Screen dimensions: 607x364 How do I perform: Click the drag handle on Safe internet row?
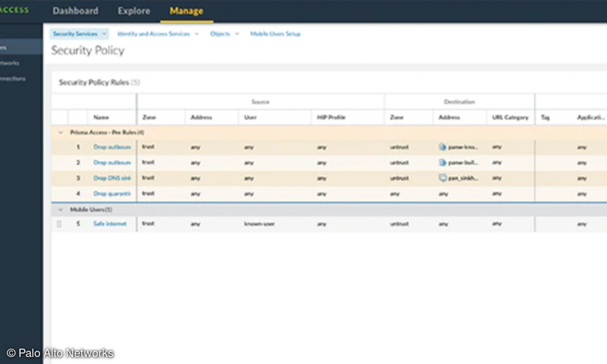click(59, 224)
